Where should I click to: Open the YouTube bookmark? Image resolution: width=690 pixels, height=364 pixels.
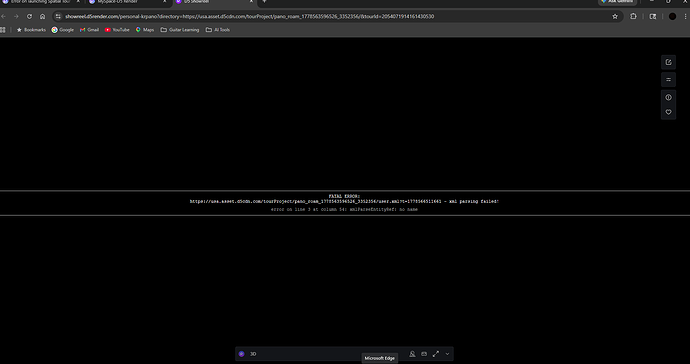[x=117, y=30]
